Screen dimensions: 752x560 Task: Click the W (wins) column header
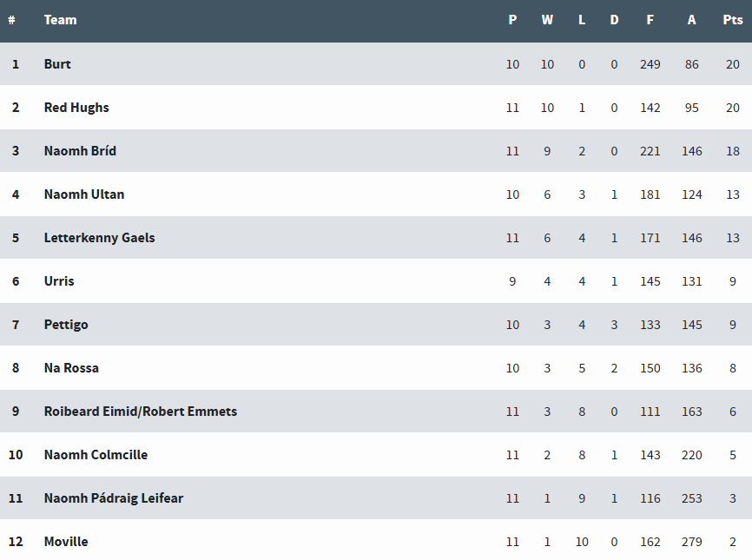547,20
